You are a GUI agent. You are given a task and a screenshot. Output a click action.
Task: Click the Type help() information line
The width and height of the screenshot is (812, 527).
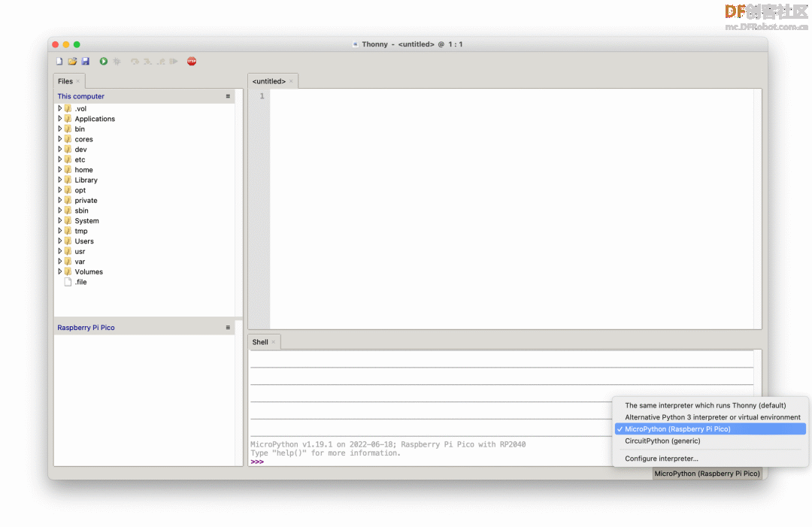pos(326,453)
